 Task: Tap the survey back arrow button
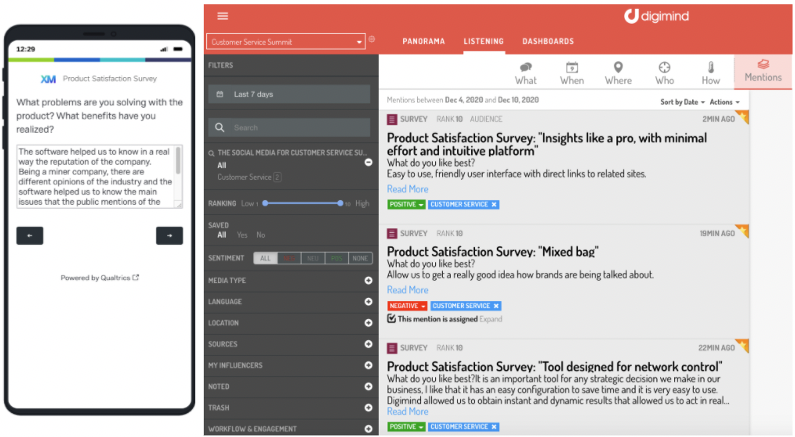pos(30,236)
